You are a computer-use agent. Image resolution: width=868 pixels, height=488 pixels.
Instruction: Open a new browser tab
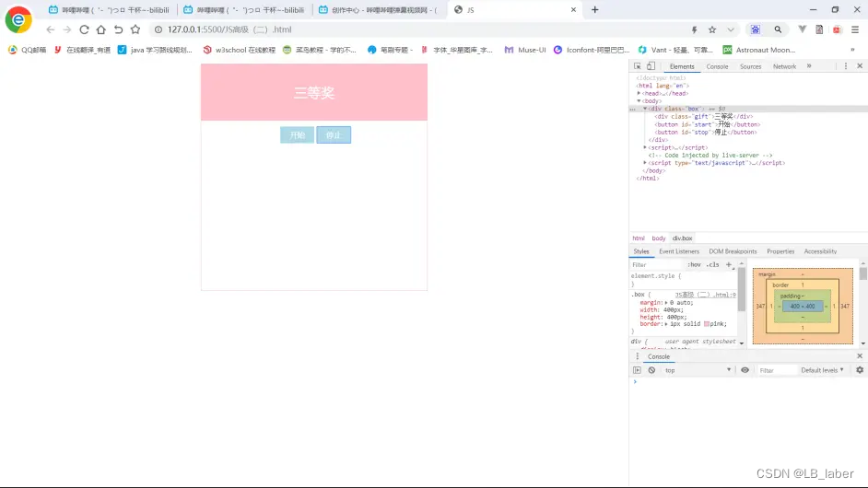coord(595,10)
